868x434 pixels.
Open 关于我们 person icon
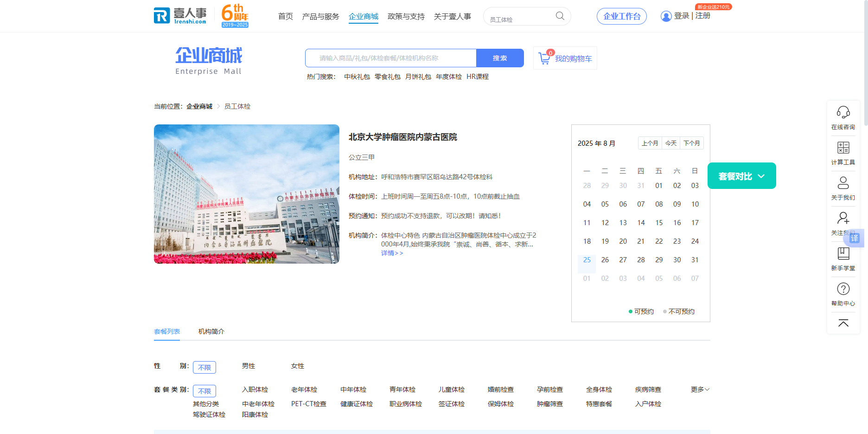tap(843, 183)
